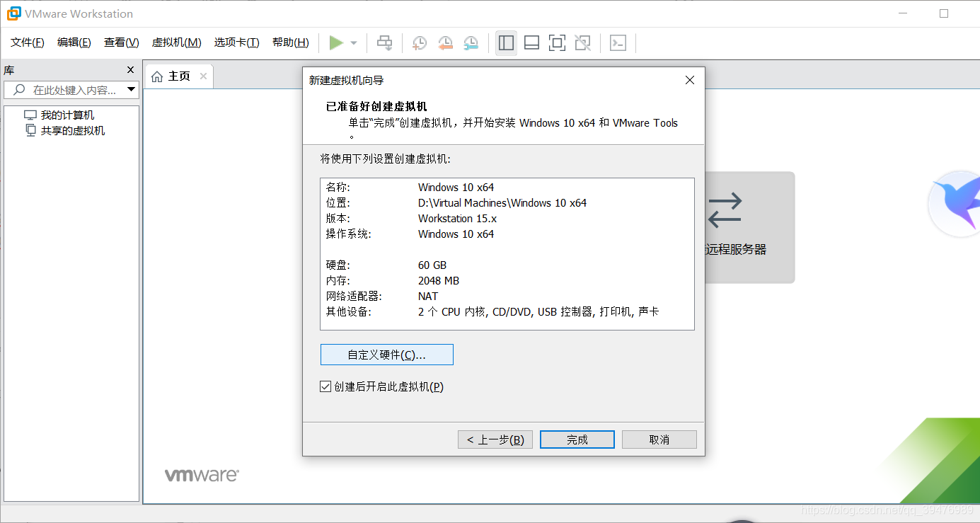Click the blue bird floating icon
980x523 pixels.
click(955, 203)
